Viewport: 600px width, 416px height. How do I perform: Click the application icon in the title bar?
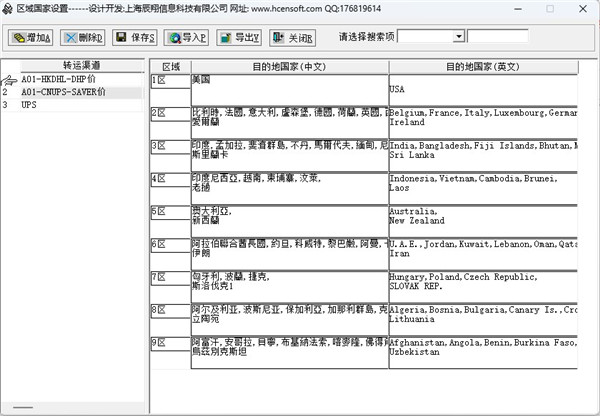tap(8, 8)
